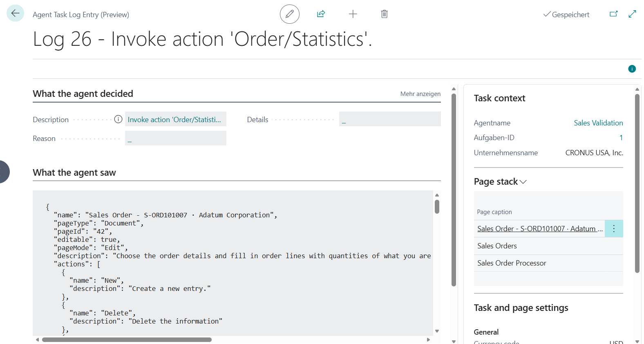Delete record with trash icon
644x344 pixels.
[385, 14]
